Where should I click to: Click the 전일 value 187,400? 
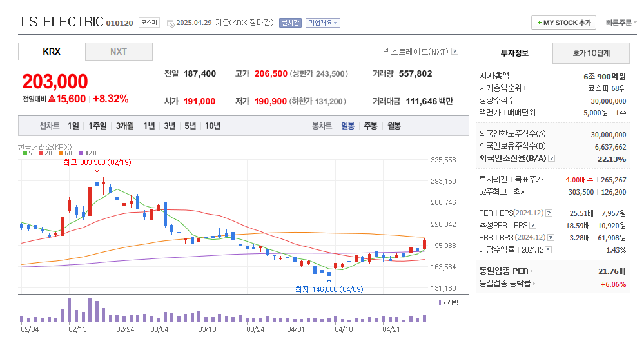coord(200,74)
